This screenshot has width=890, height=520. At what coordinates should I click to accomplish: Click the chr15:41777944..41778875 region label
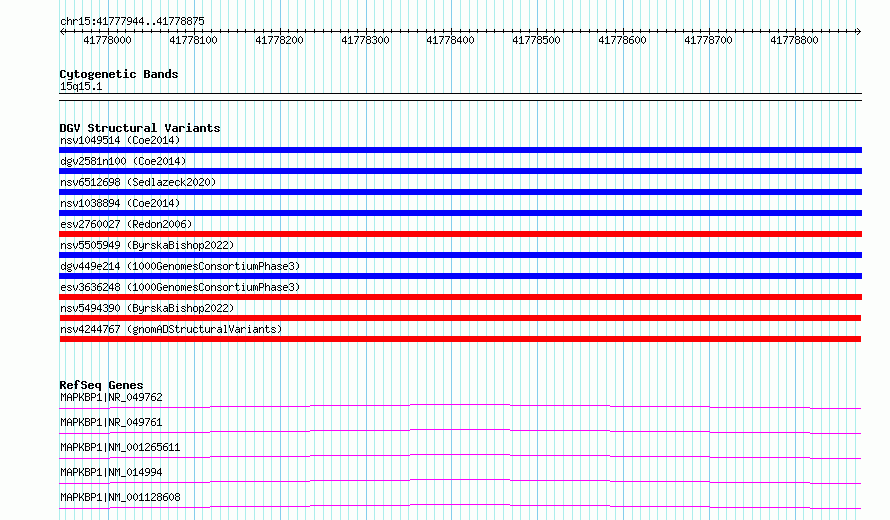132,21
